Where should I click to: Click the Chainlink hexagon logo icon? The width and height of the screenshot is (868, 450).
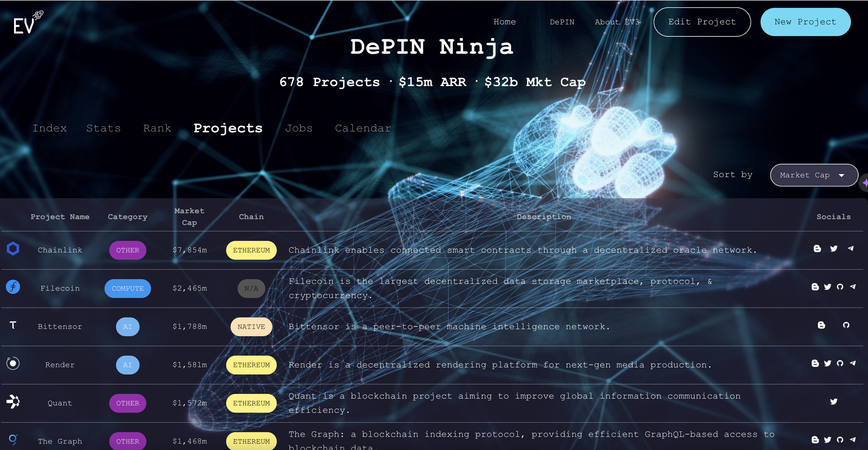coord(13,249)
